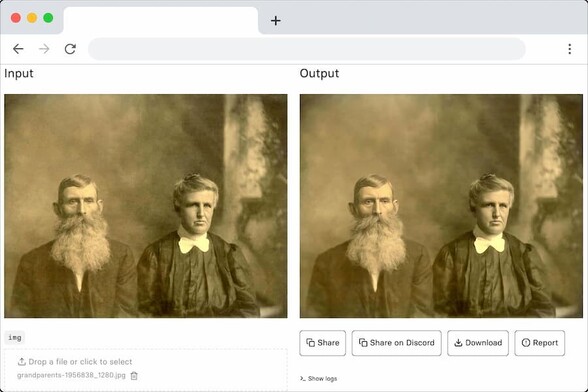This screenshot has height=392, width=588.
Task: Click the green maximize window button
Action: (x=48, y=18)
